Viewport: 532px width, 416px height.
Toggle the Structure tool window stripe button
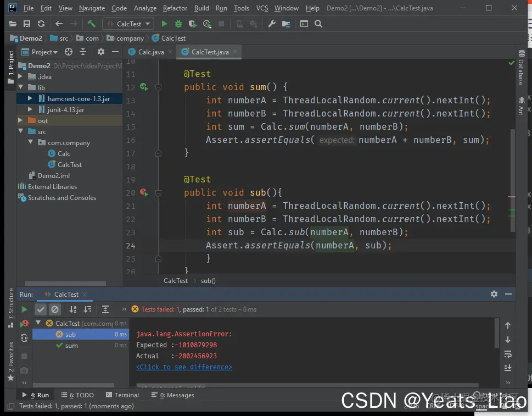(x=11, y=308)
